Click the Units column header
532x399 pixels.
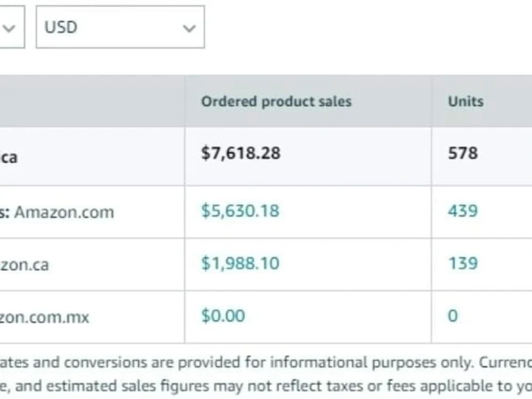pos(465,102)
